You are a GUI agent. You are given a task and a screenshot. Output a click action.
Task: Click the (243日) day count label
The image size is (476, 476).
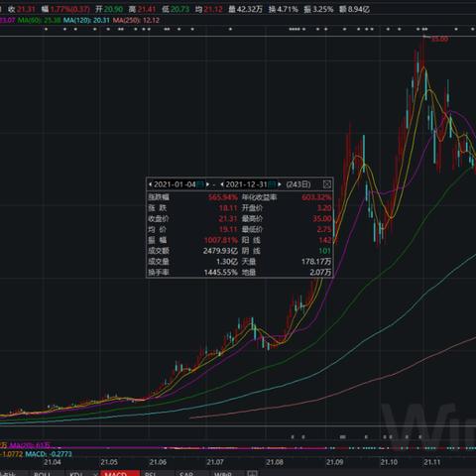point(298,184)
